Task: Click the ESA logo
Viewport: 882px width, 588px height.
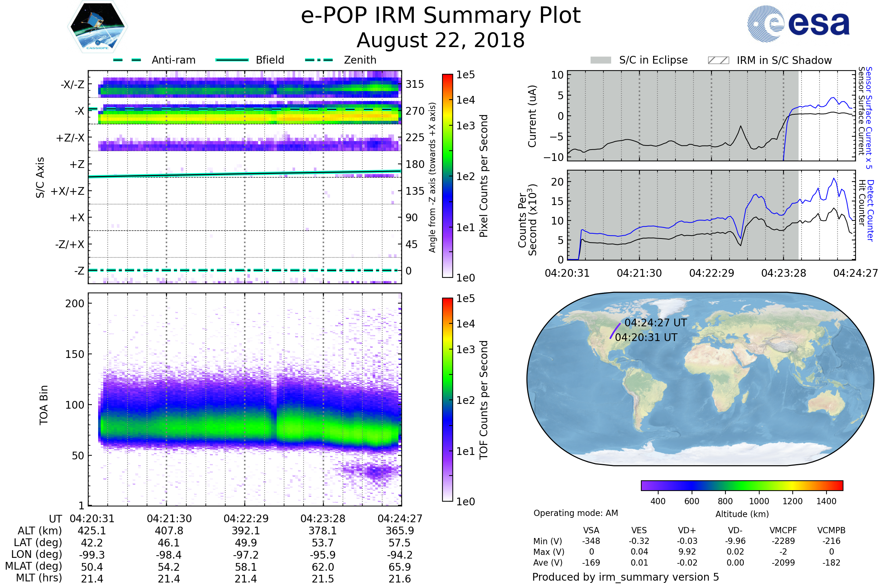Action: [x=798, y=23]
